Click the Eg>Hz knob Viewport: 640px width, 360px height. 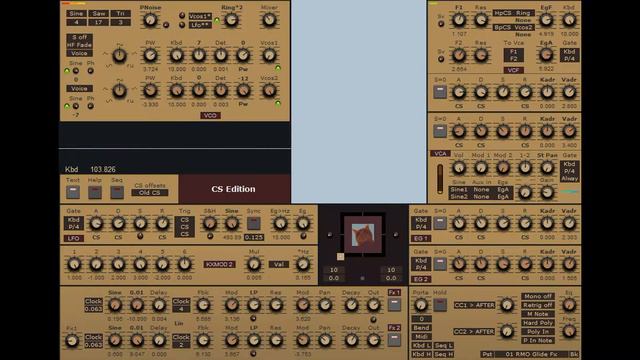point(280,223)
